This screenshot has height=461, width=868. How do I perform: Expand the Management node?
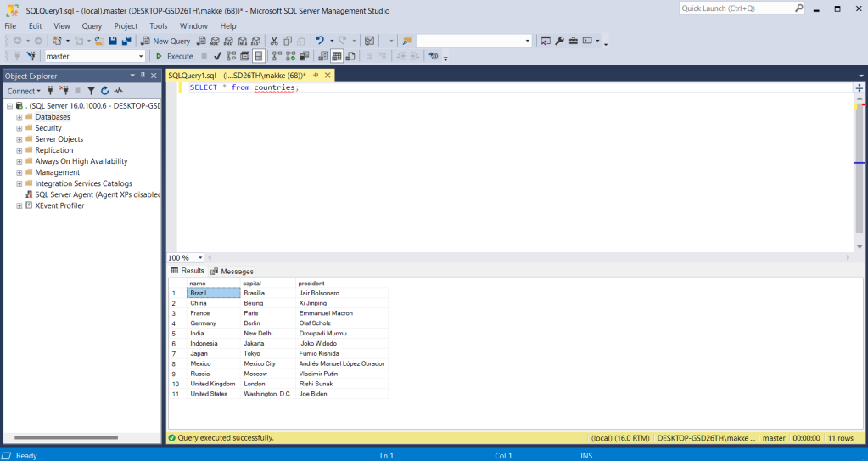click(20, 172)
